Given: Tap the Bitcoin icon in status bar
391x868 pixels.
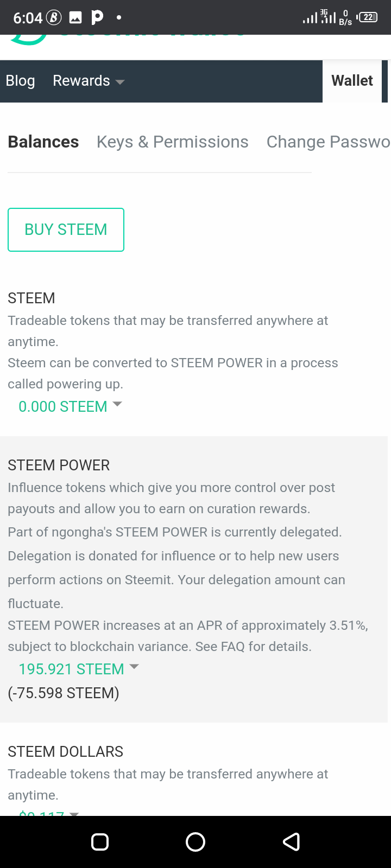Looking at the screenshot, I should coord(54,18).
